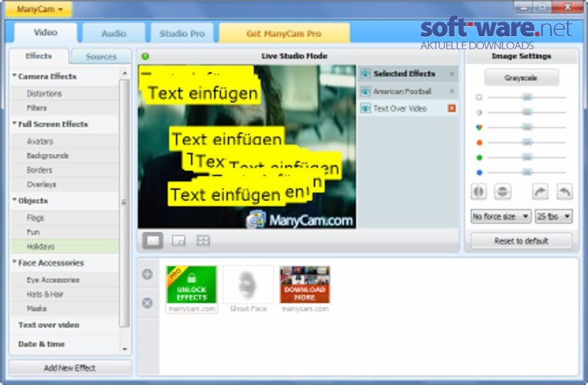
Task: Rotate image counter-clockwise arrow button
Action: click(x=564, y=192)
